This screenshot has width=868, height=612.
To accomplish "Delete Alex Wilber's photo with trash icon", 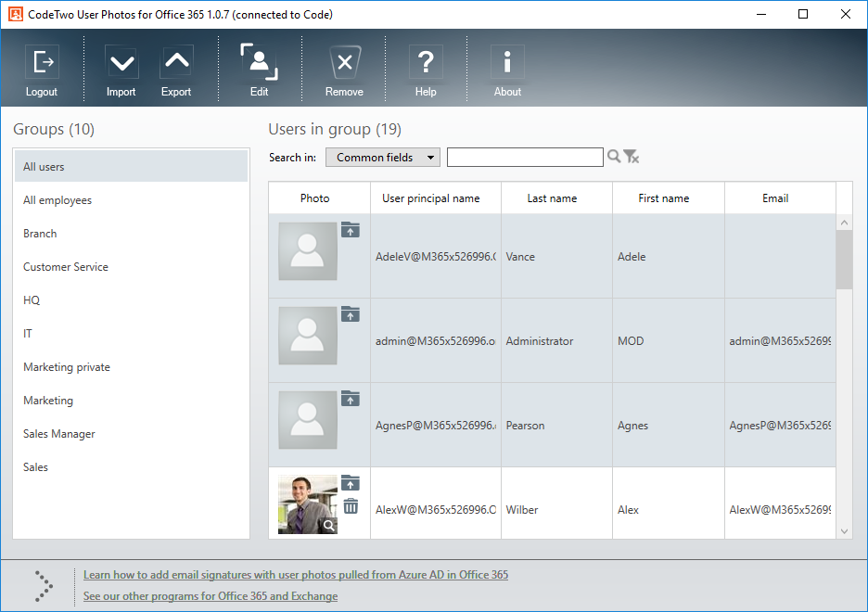I will point(351,505).
